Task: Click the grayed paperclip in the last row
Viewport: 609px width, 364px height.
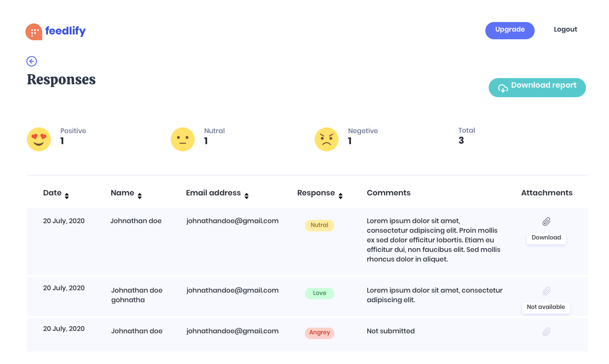Action: point(546,331)
